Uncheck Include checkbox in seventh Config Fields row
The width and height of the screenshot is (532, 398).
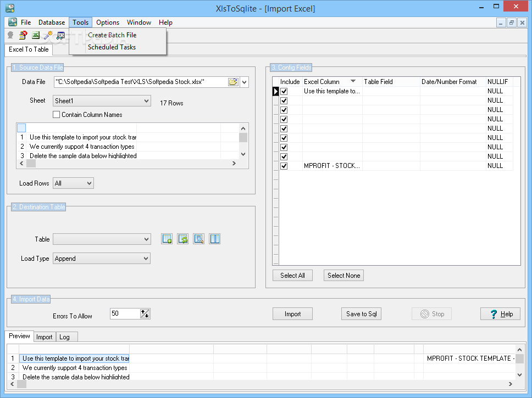tap(284, 147)
